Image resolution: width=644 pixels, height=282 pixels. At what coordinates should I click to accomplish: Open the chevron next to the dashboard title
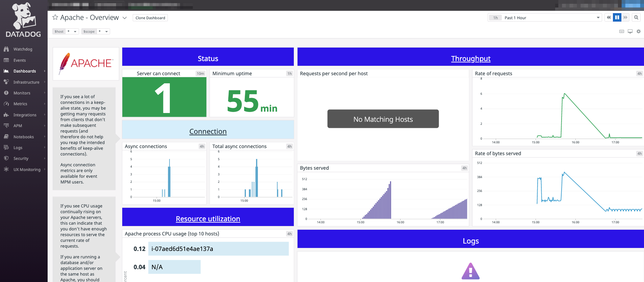(x=125, y=18)
